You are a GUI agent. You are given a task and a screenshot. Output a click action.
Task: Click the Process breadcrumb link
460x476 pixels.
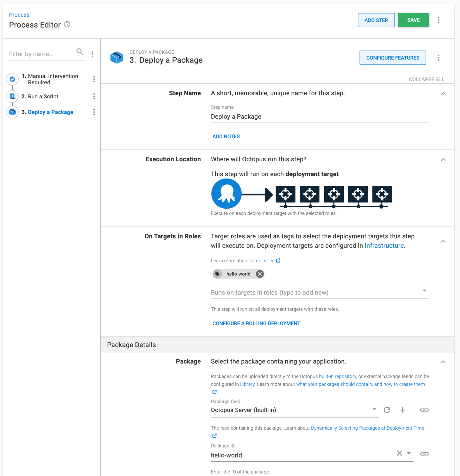tap(19, 14)
